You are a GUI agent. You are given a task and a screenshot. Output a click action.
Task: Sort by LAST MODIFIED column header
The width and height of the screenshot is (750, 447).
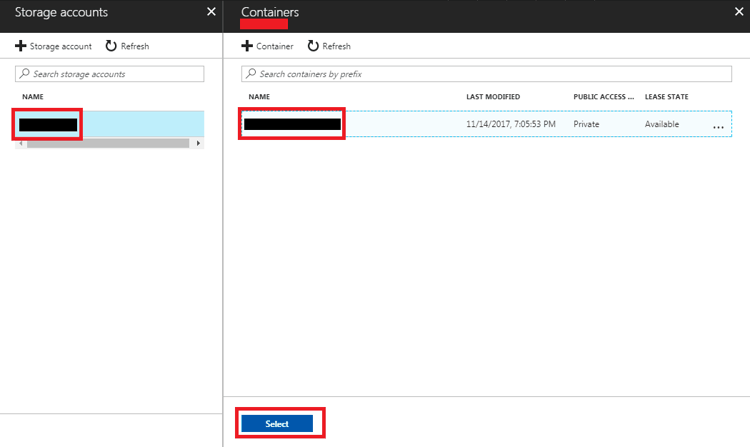click(493, 97)
